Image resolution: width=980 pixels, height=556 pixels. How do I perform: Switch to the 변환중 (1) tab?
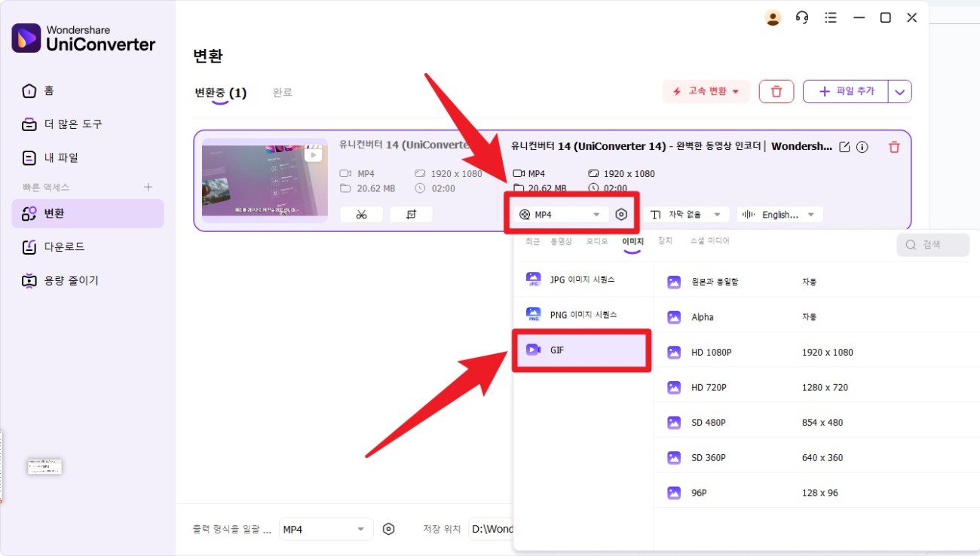tap(220, 93)
